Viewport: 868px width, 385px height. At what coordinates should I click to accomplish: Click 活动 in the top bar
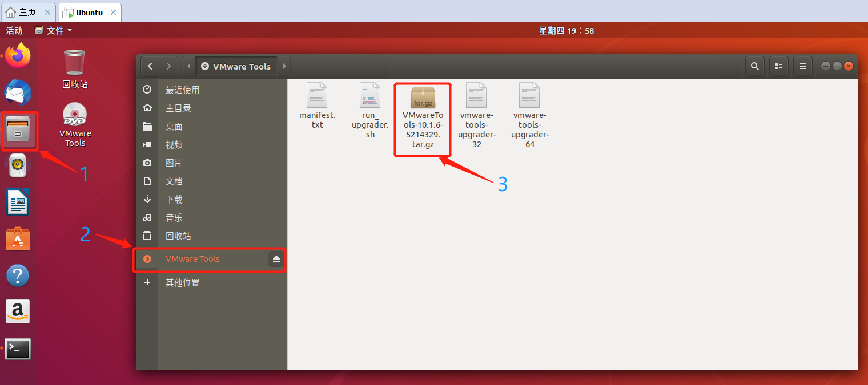(x=14, y=30)
